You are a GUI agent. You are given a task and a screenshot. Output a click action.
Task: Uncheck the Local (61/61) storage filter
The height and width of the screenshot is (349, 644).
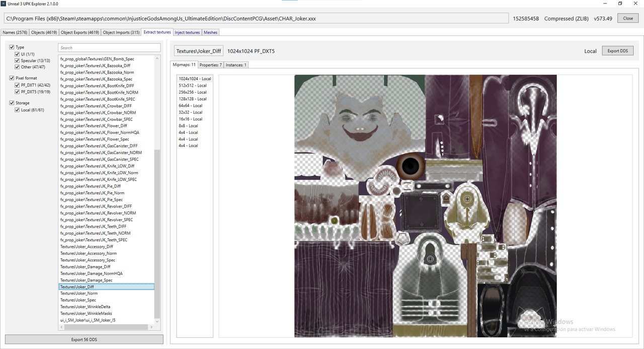tap(17, 110)
